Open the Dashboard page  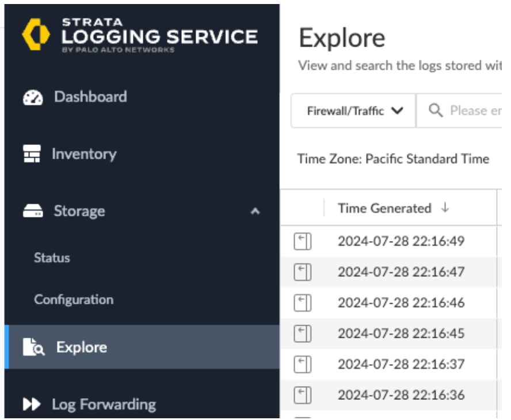coord(90,97)
